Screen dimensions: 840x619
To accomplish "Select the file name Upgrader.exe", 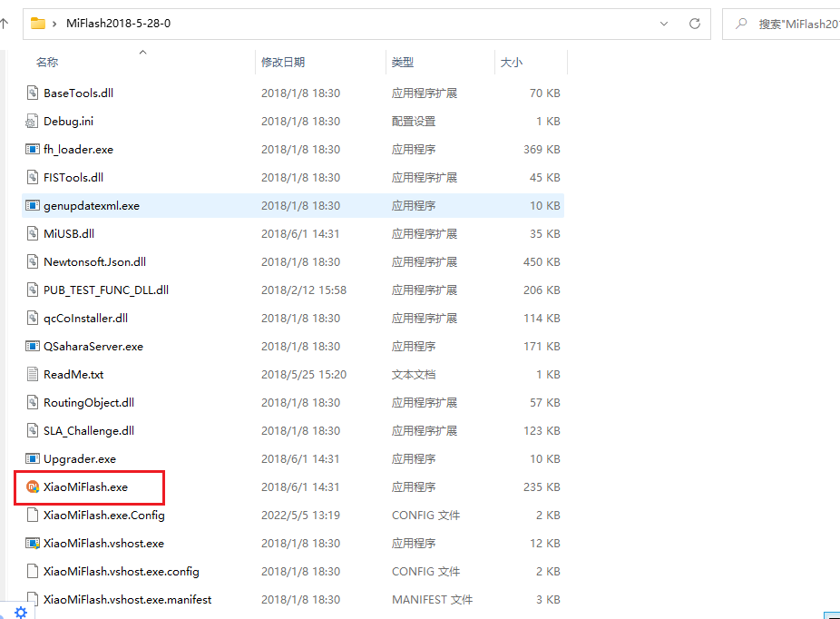I will coord(80,459).
